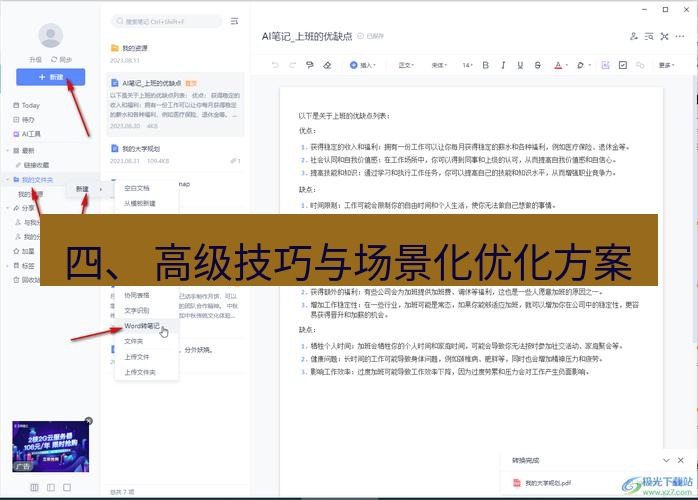The height and width of the screenshot is (500, 698).
Task: Click the user avatar icon
Action: (50, 35)
